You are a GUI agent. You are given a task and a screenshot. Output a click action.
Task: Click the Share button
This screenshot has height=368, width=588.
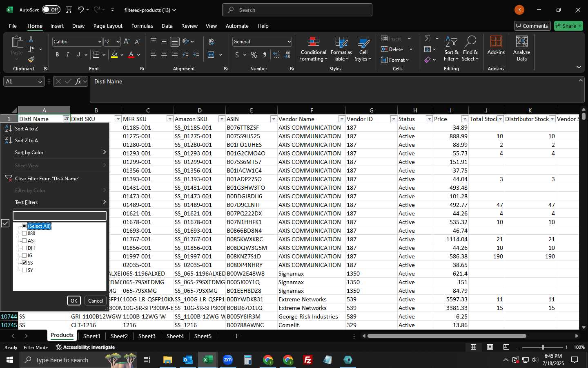click(568, 26)
